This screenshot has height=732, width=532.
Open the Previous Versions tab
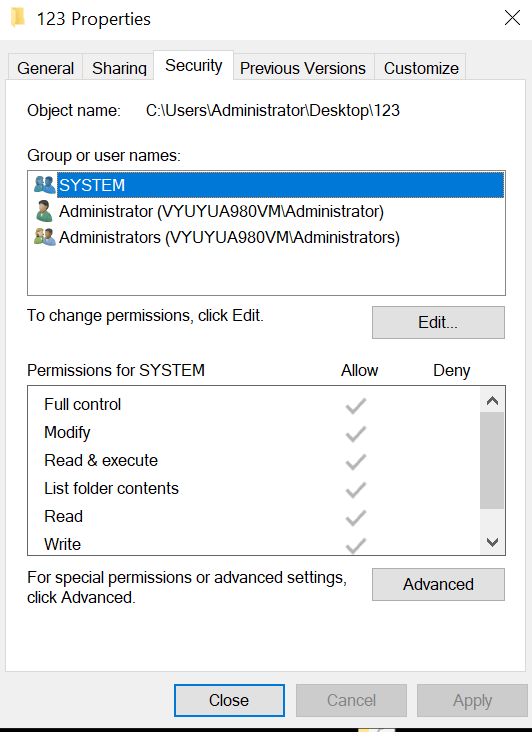pos(303,68)
